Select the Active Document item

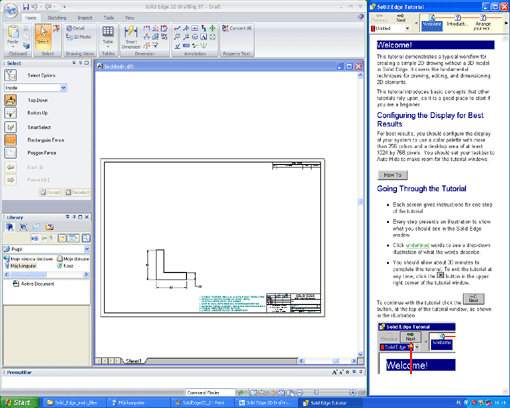coord(33,284)
